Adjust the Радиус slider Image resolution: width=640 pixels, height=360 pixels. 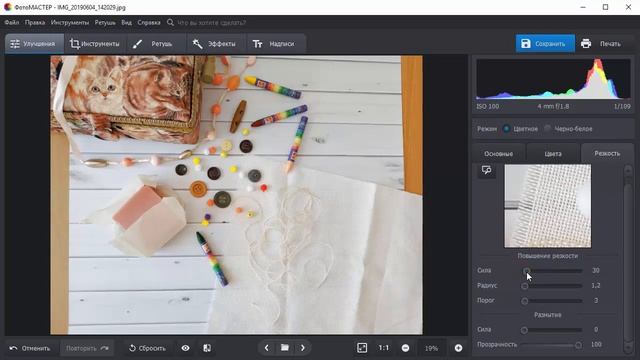[553, 286]
